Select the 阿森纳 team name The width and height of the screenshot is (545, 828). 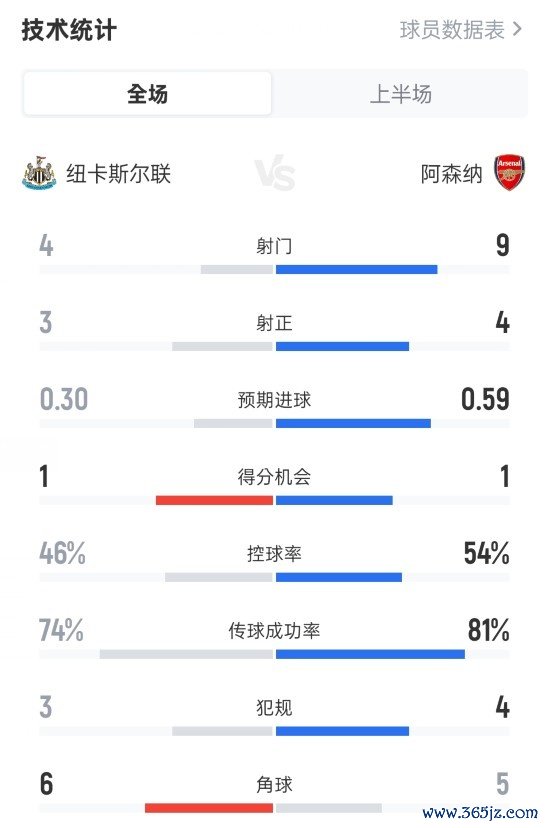[x=452, y=174]
